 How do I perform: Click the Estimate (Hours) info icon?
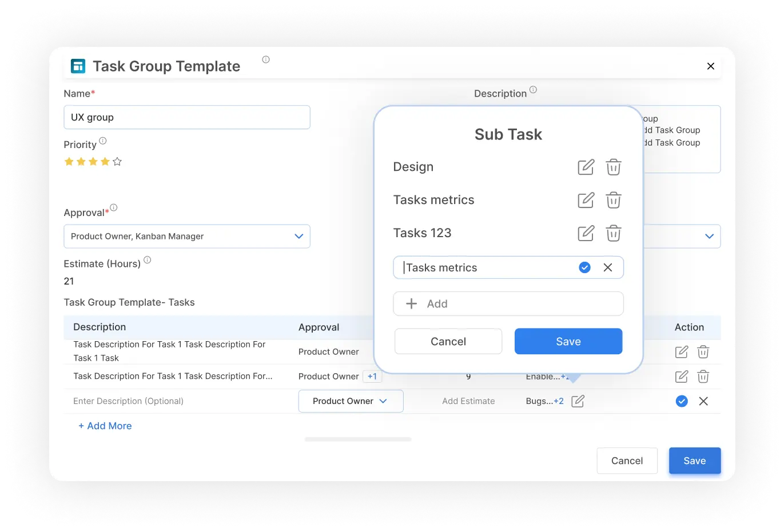pos(148,259)
